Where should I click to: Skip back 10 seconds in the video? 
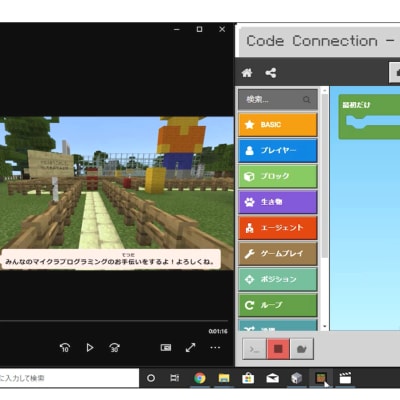65,348
